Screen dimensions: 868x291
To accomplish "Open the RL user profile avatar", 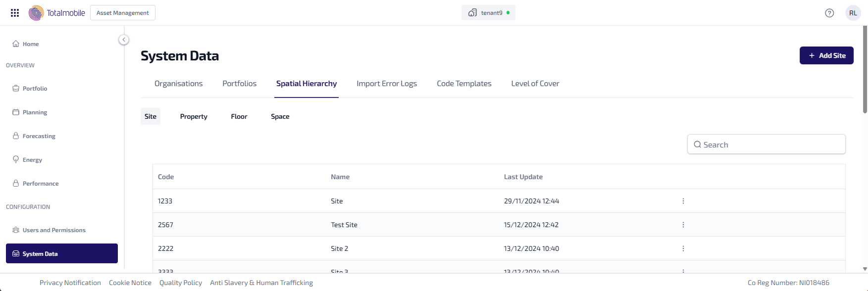I will click(853, 13).
